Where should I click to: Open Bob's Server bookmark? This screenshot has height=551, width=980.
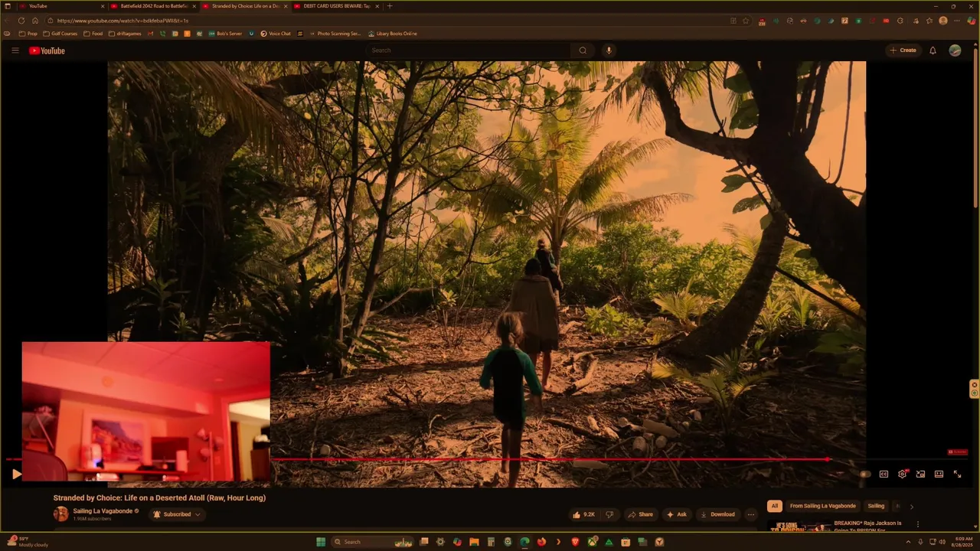point(225,34)
